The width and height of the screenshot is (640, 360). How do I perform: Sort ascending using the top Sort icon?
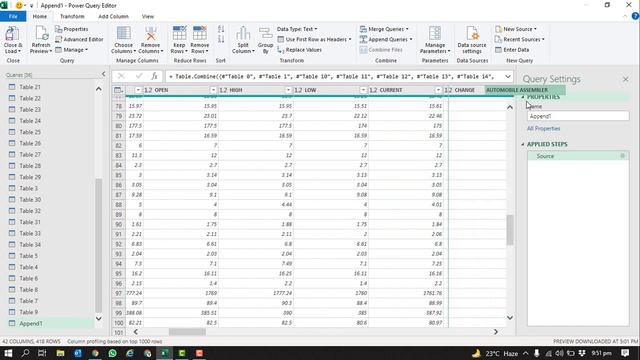(221, 29)
